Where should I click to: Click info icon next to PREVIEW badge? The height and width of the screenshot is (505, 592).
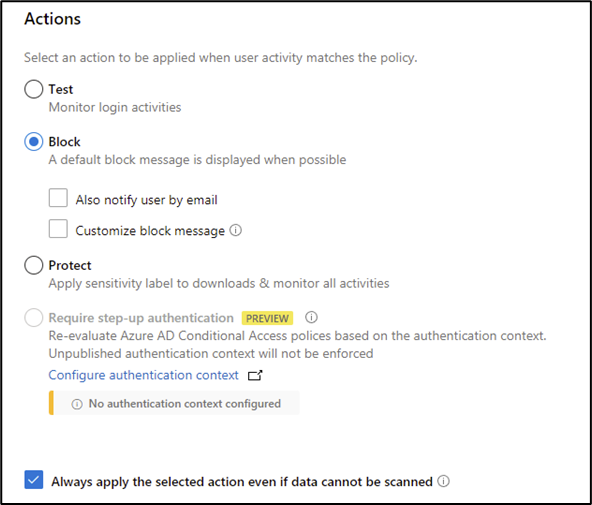(x=311, y=317)
